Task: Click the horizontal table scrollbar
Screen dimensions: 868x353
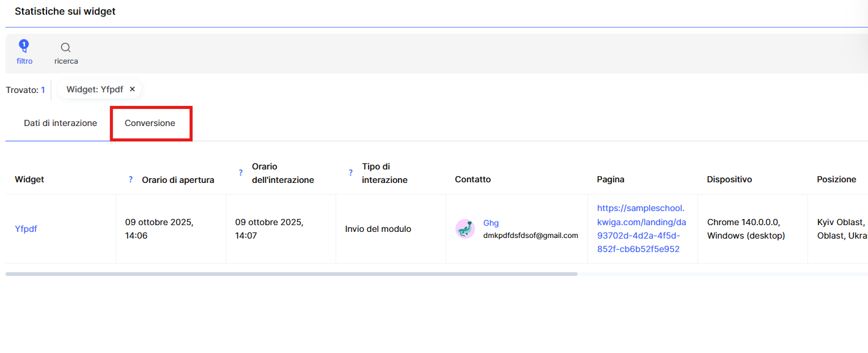Action: [x=291, y=274]
